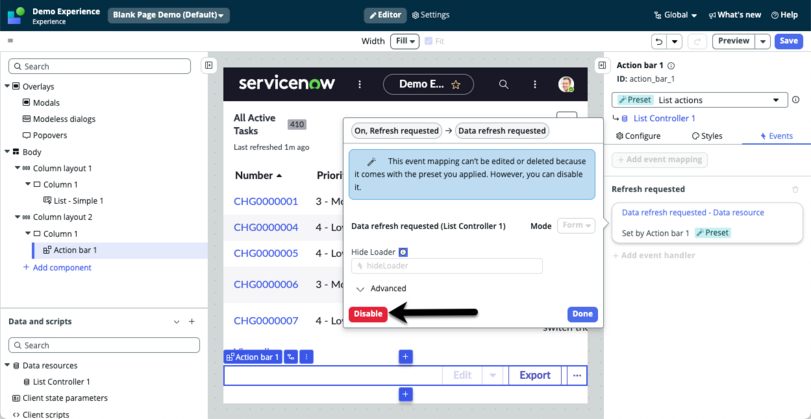811x419 pixels.
Task: Open the Preview button
Action: coord(733,41)
